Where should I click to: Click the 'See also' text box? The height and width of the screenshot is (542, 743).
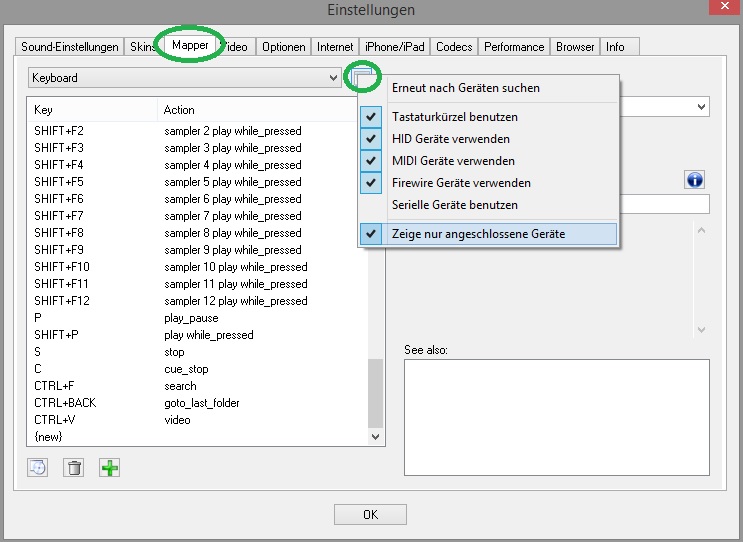pos(556,416)
